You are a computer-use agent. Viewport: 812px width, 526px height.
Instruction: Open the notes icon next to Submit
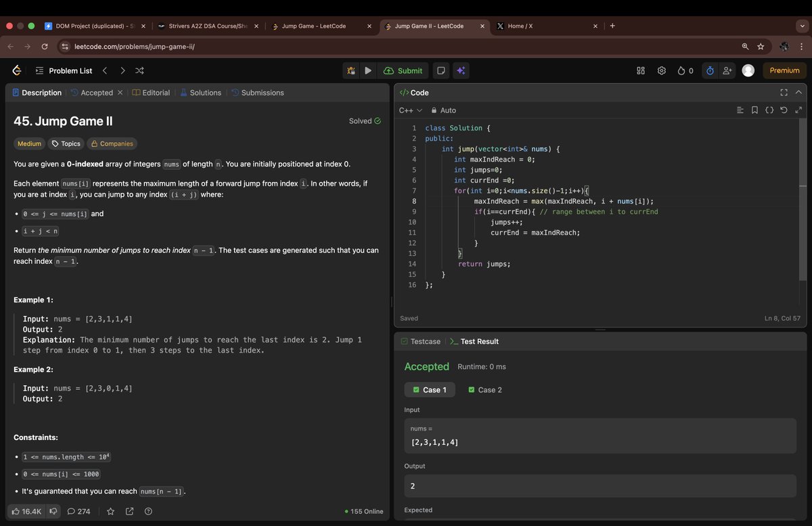point(441,70)
